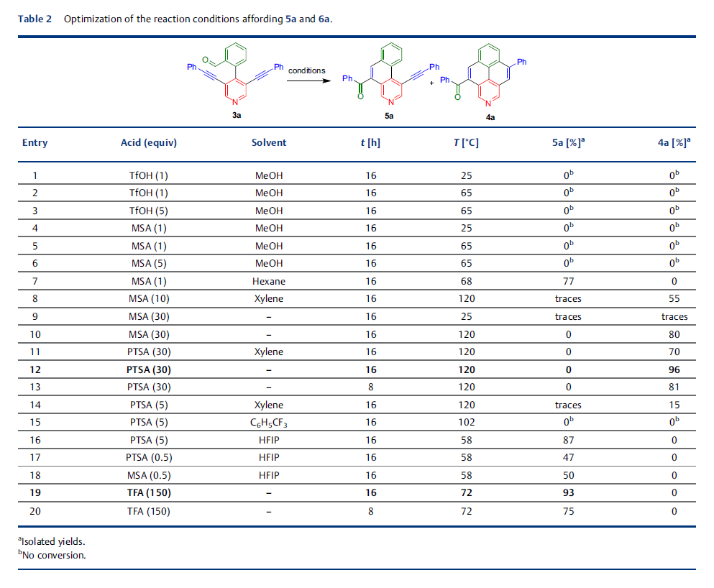Click C6H5CF3 solvent cell in entry 15
Image resolution: width=714 pixels, height=588 pixels.
[269, 423]
